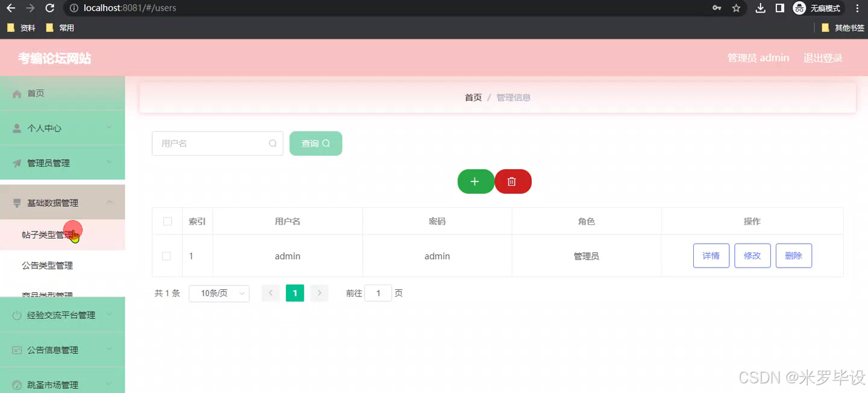The height and width of the screenshot is (393, 868).
Task: Click the red trash delete button
Action: 513,181
